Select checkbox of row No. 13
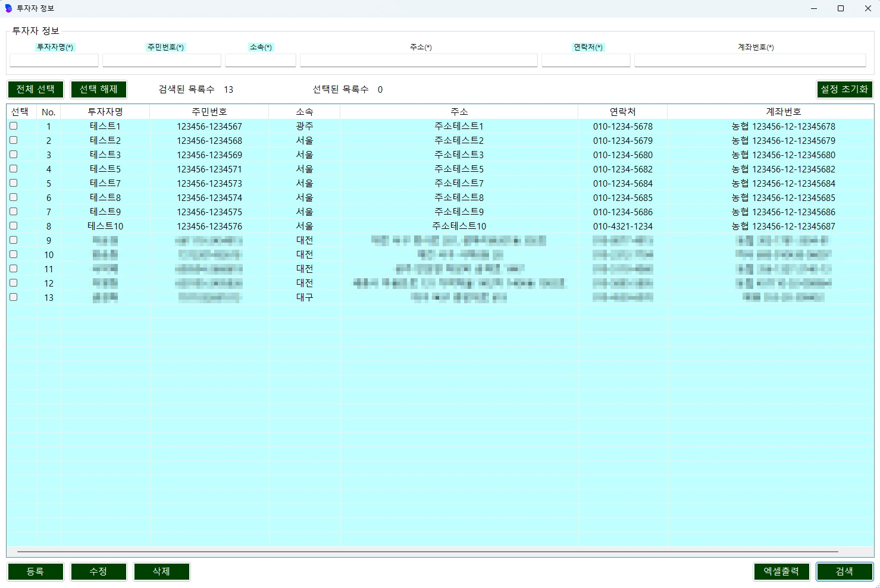880x588 pixels. click(x=14, y=297)
